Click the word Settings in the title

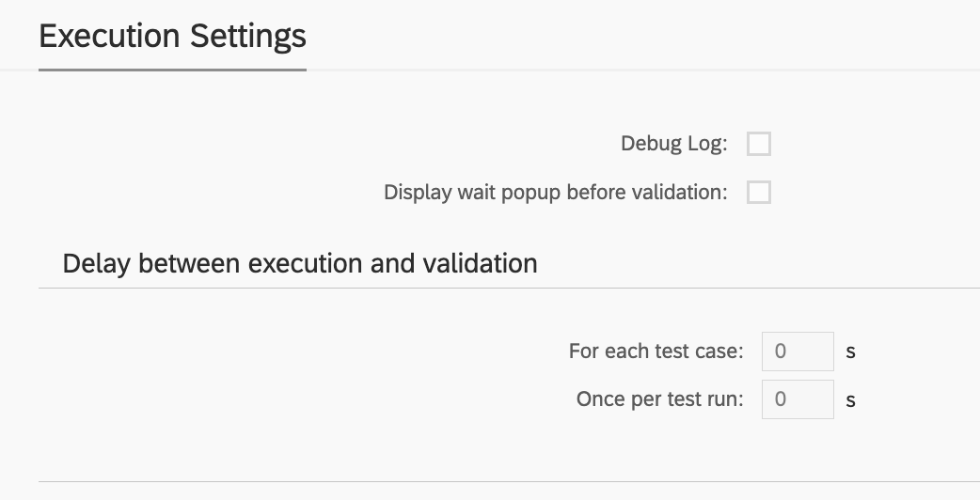point(248,37)
